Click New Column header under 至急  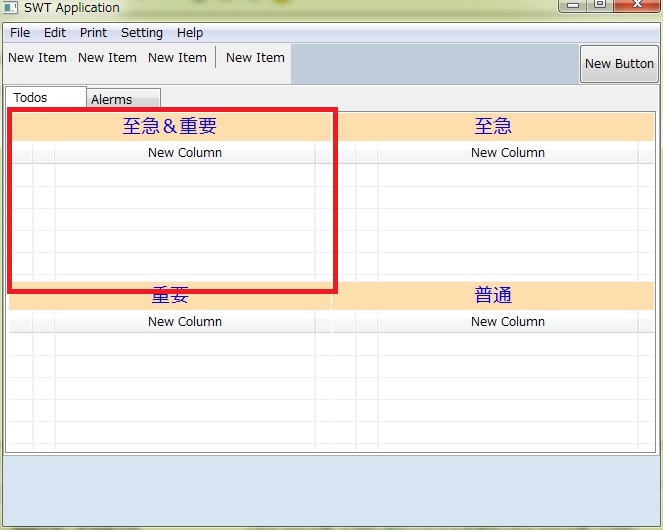click(x=508, y=153)
